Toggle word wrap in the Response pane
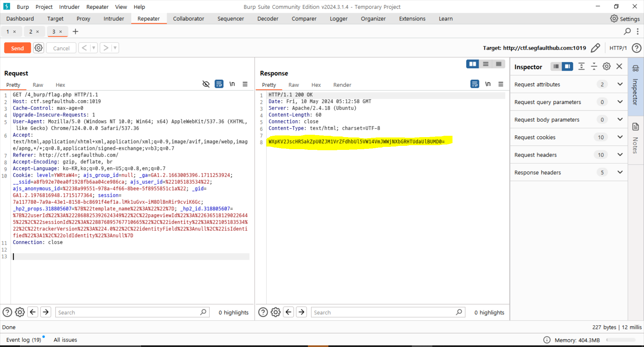This screenshot has height=347, width=644. pos(475,84)
